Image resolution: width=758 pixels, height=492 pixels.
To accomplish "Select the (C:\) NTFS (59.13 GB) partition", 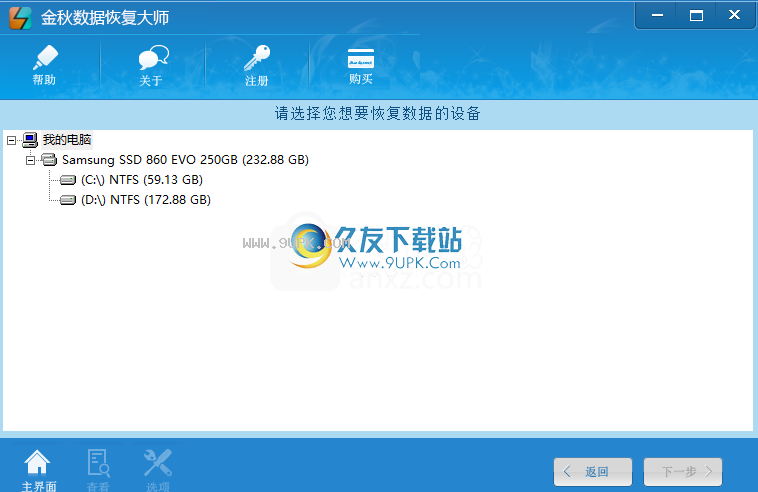I will coord(142,180).
